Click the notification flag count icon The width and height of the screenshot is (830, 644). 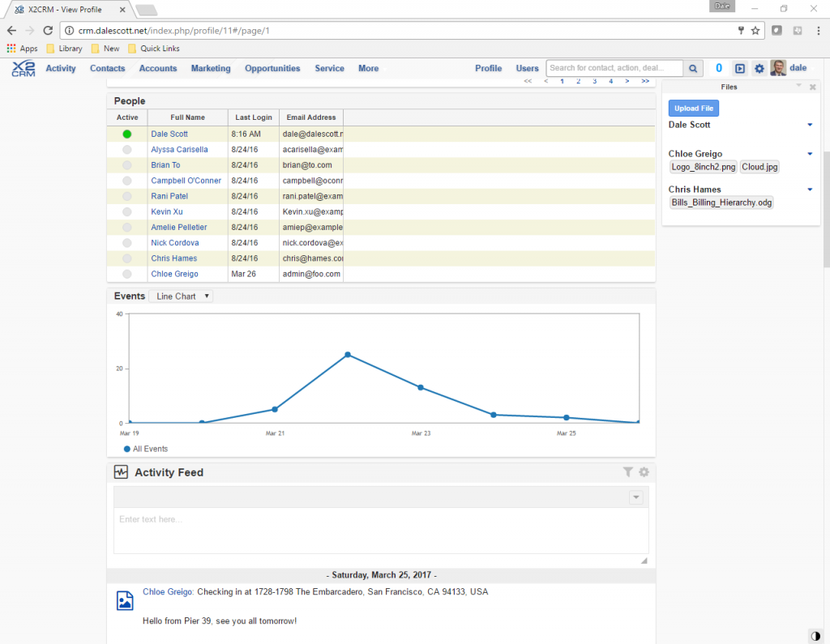pyautogui.click(x=718, y=68)
